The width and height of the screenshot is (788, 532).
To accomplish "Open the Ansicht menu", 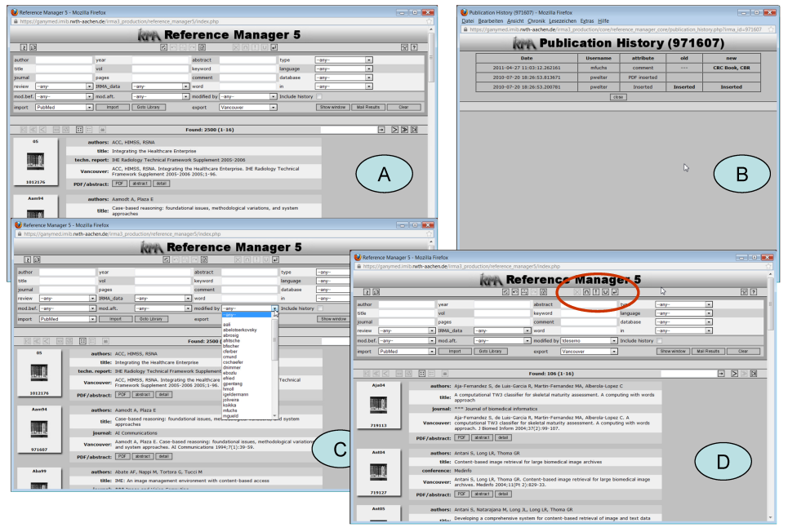I will (x=515, y=21).
